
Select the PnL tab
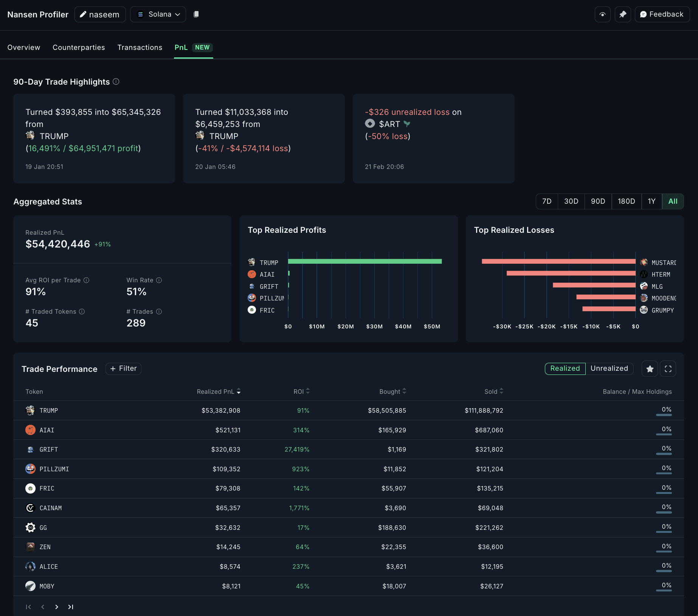[x=193, y=47]
